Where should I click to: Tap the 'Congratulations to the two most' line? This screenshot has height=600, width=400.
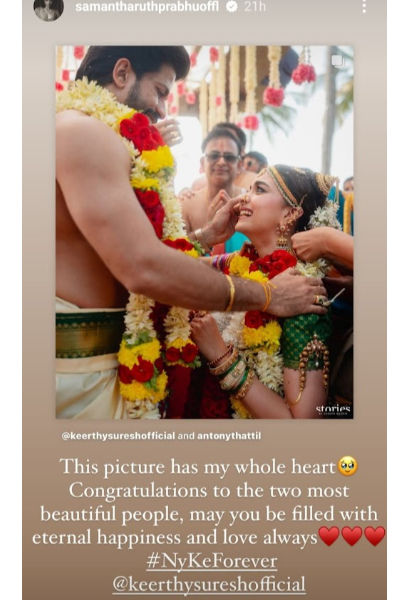[209, 491]
